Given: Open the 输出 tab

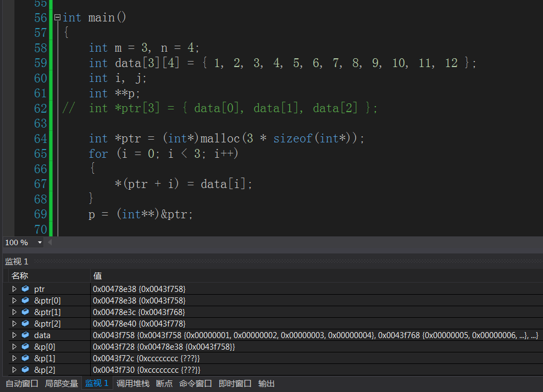Looking at the screenshot, I should pyautogui.click(x=267, y=384).
